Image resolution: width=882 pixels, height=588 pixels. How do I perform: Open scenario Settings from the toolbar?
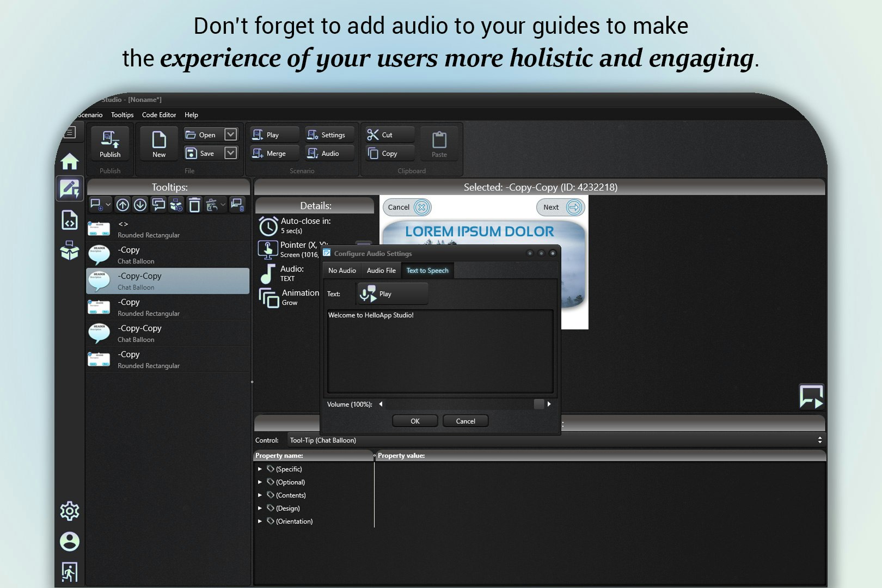[x=329, y=135]
